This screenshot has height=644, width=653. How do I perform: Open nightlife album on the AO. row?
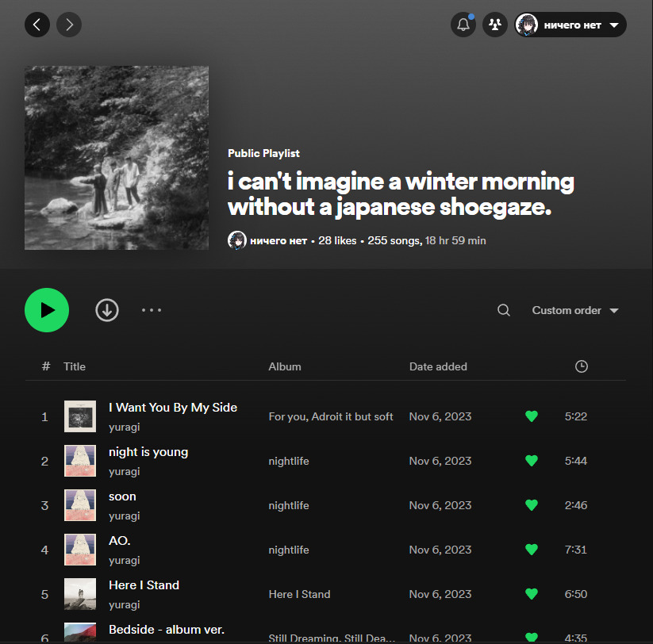(289, 550)
